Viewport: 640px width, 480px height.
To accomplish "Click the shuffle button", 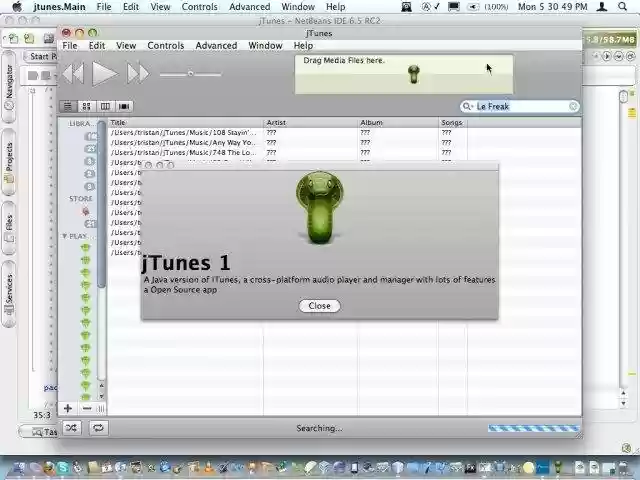I will tap(71, 428).
